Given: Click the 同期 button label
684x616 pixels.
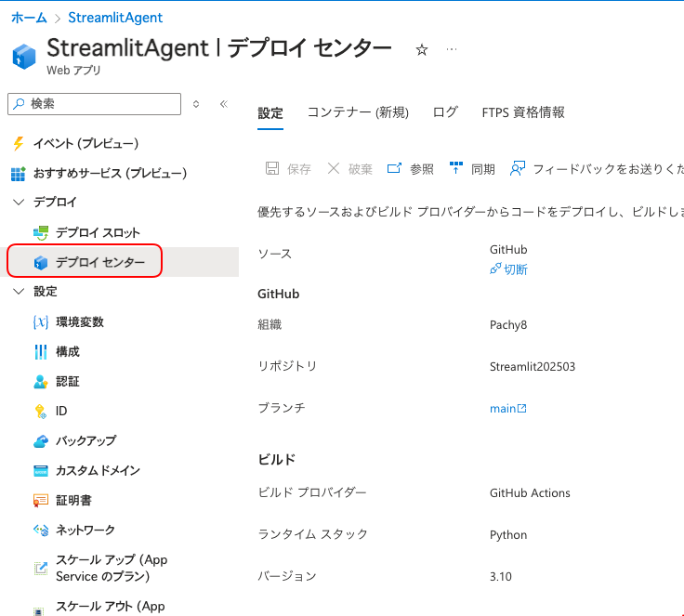Looking at the screenshot, I should (x=483, y=169).
